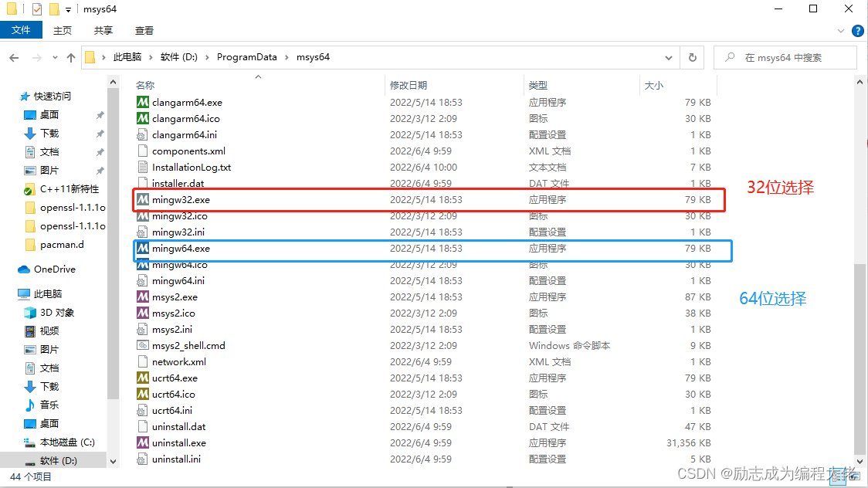Click the InstallationLog.txt document icon
The width and height of the screenshot is (868, 488).
coord(143,167)
